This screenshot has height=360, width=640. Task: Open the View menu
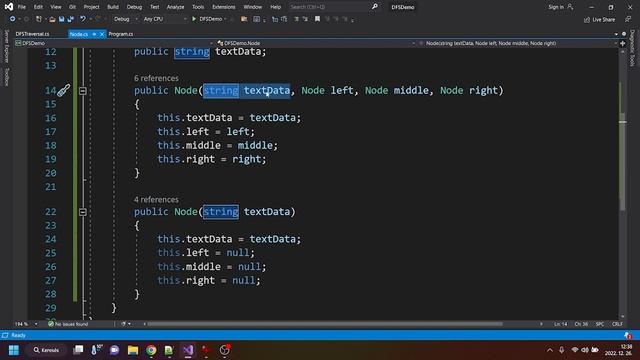click(56, 7)
